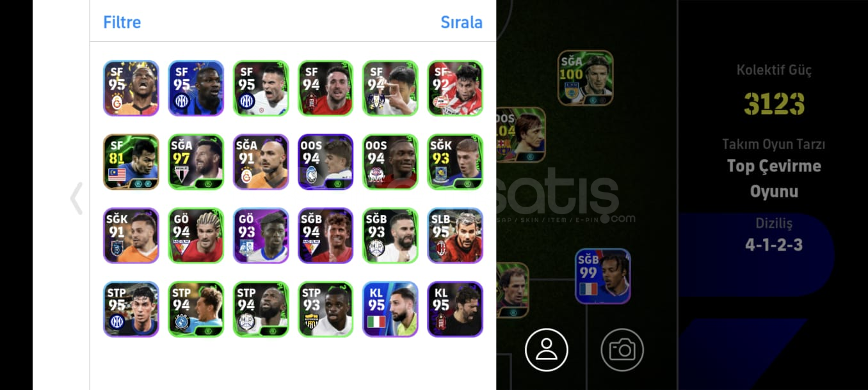Image resolution: width=868 pixels, height=390 pixels.
Task: Collapse panel with the left chevron arrow
Action: (76, 198)
